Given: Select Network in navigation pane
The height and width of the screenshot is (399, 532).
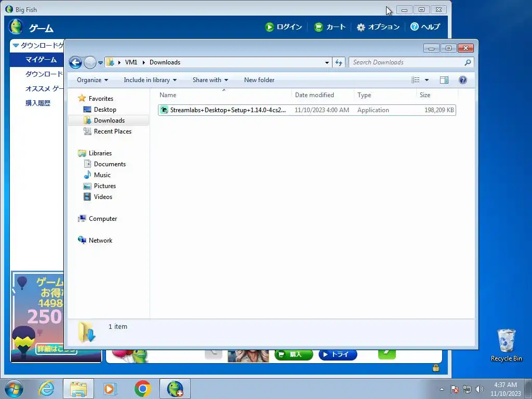Looking at the screenshot, I should [x=100, y=240].
